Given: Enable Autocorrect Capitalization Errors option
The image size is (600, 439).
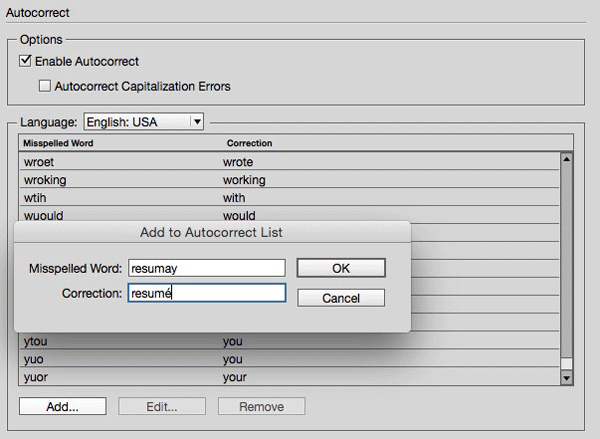Looking at the screenshot, I should coord(45,87).
